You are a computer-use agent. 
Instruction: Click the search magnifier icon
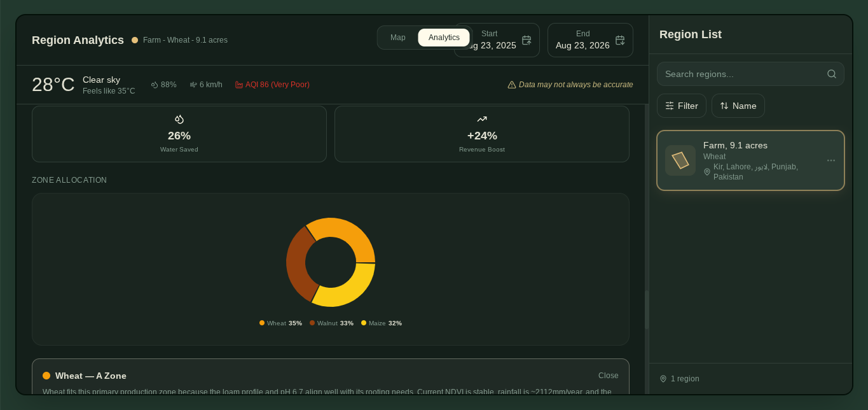(832, 74)
